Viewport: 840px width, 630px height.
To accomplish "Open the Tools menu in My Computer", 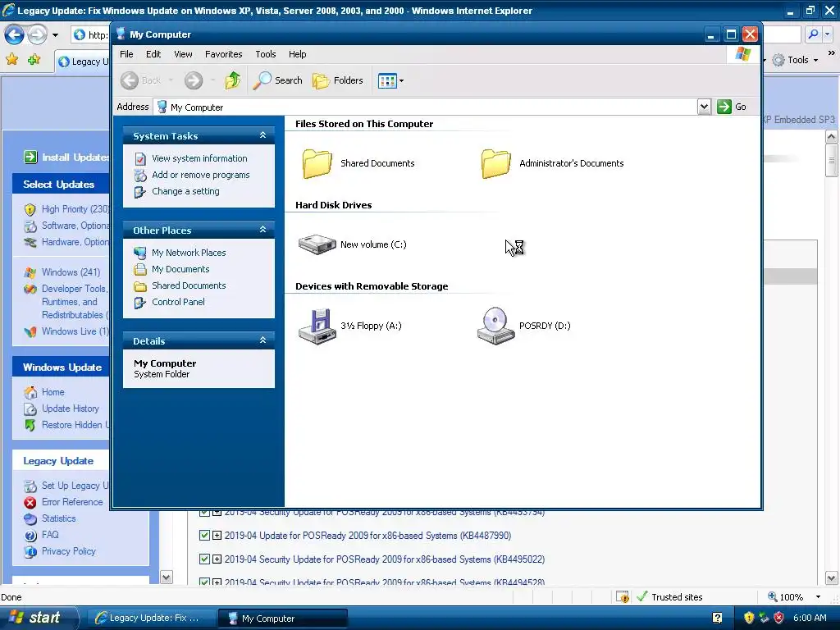I will [265, 54].
